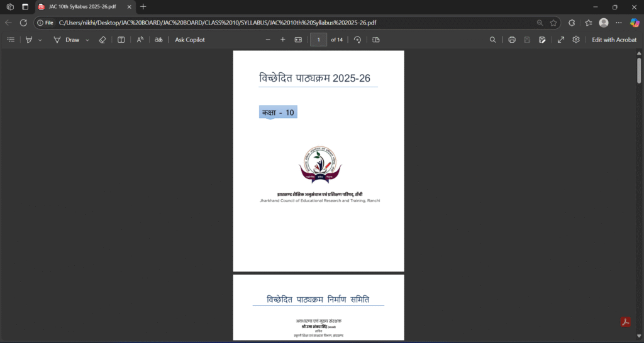
Task: Add this page to favorites star
Action: point(553,23)
